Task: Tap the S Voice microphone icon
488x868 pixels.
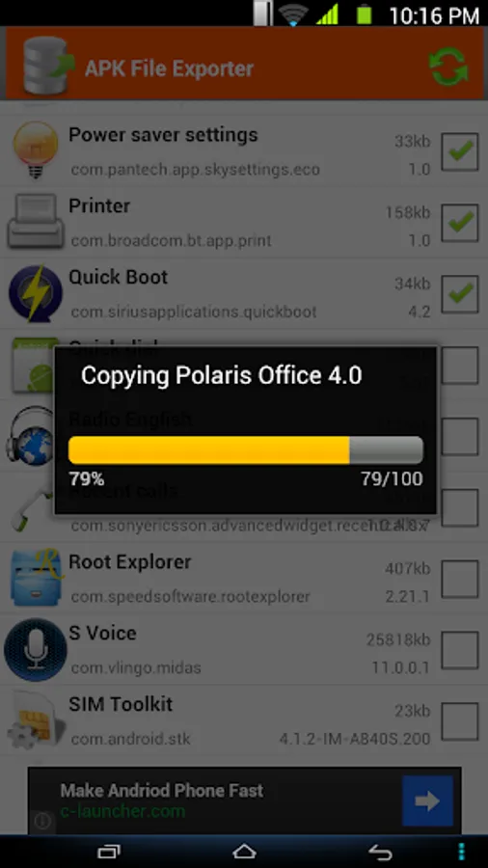Action: pyautogui.click(x=36, y=649)
